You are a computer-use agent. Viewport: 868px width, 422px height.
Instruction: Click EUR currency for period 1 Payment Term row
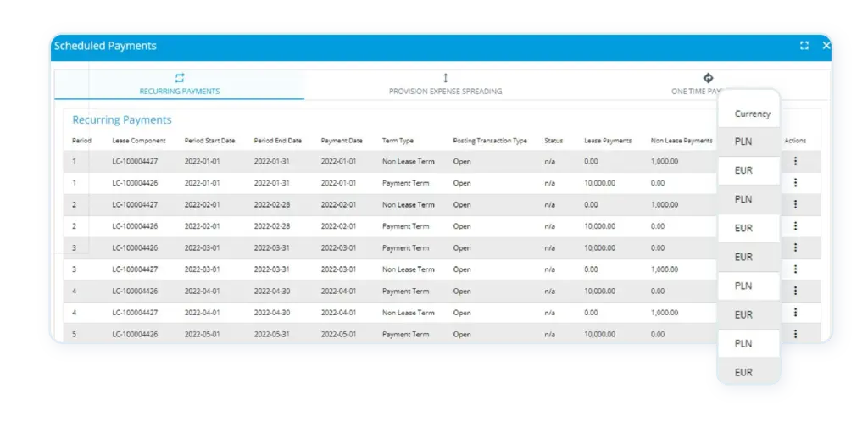pyautogui.click(x=743, y=170)
